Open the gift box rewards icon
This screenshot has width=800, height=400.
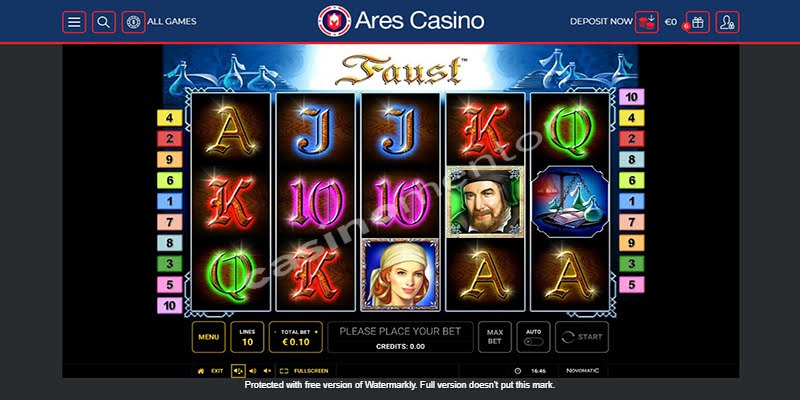[697, 22]
